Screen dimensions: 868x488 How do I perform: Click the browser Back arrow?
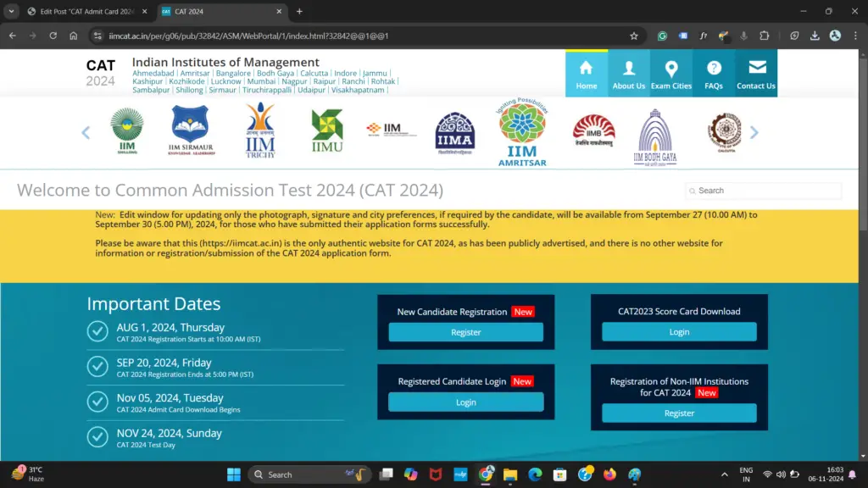click(x=12, y=36)
